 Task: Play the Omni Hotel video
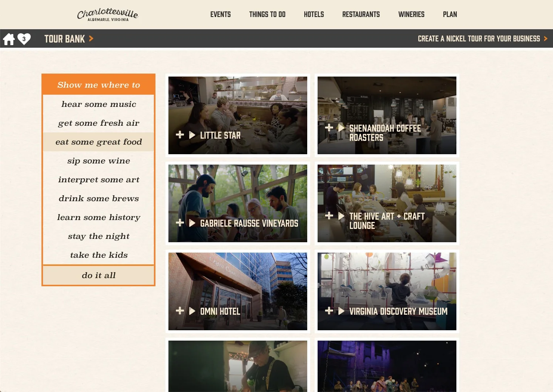(192, 311)
